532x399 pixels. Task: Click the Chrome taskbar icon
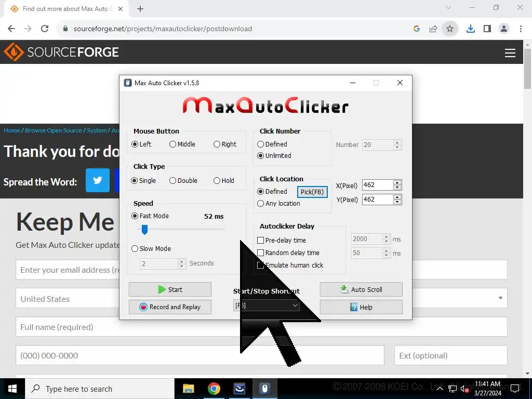pyautogui.click(x=214, y=389)
